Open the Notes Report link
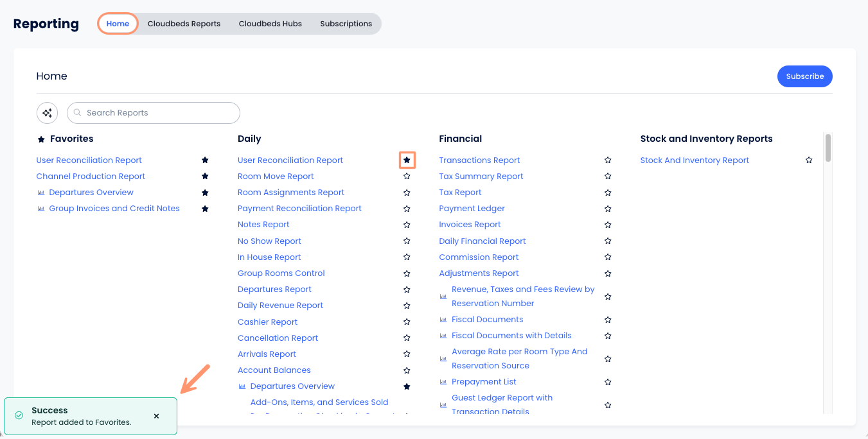868x439 pixels. point(263,225)
